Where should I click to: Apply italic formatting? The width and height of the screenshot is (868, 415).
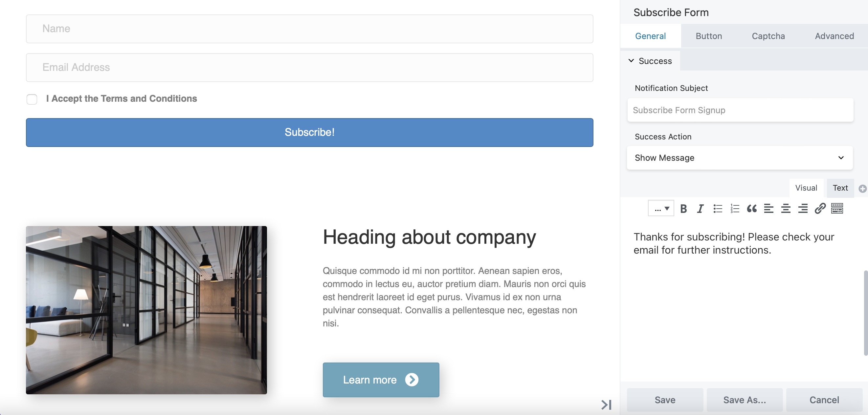(x=700, y=208)
